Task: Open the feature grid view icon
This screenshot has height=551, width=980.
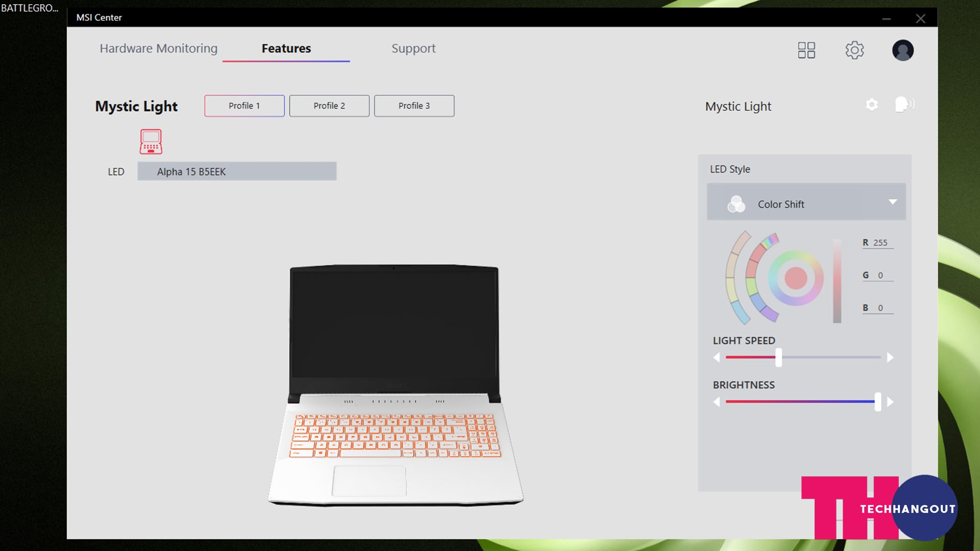Action: click(806, 50)
